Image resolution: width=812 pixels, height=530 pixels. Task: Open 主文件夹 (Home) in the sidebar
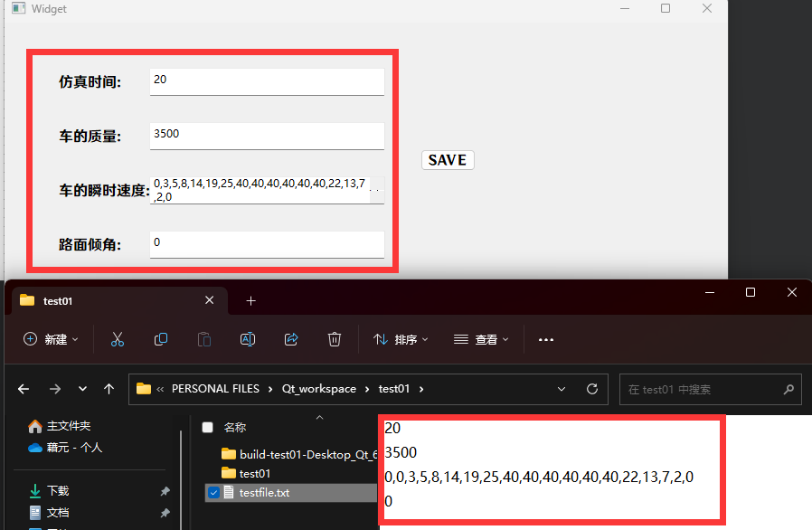[x=68, y=425]
